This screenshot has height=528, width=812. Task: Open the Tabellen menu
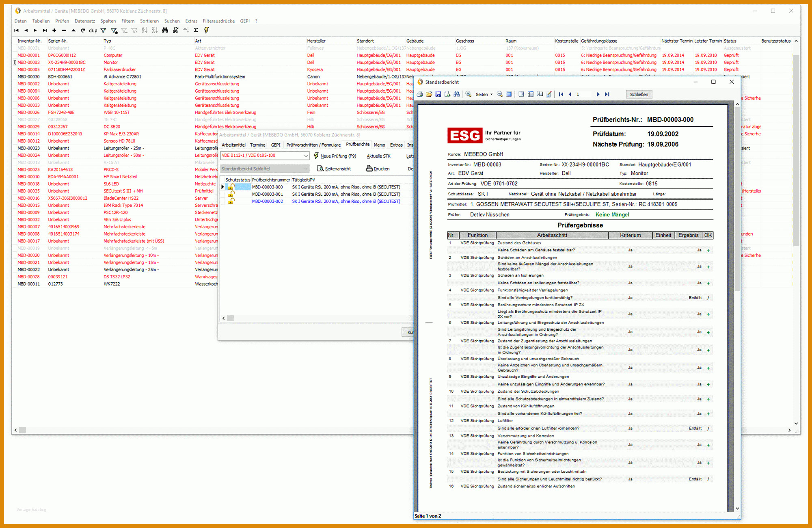pos(41,21)
